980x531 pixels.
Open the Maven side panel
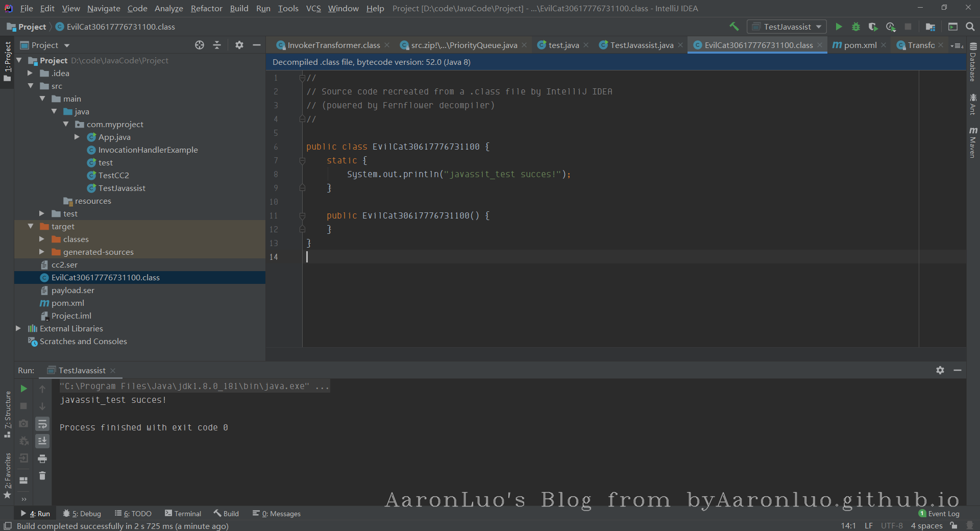click(973, 142)
